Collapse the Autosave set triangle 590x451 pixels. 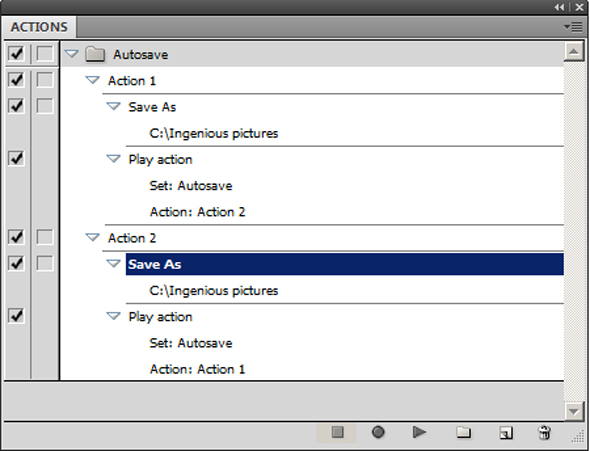[71, 54]
